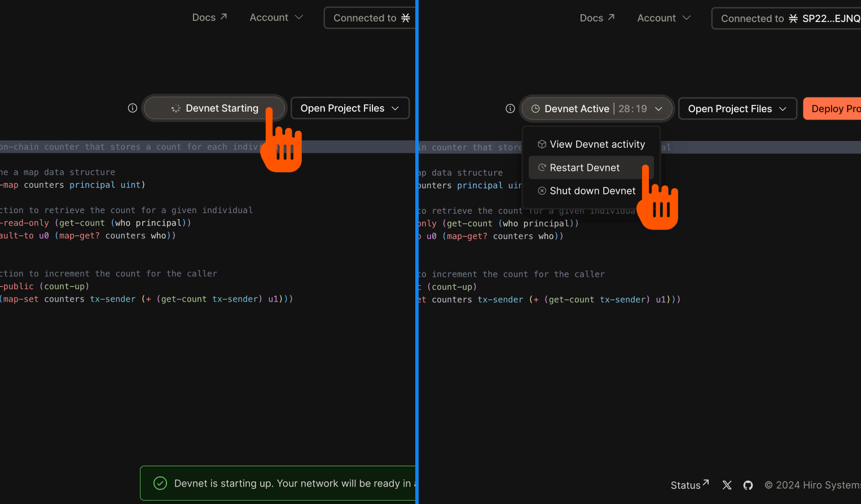
Task: Click 'counters principal uint)' line in left editor
Action: (85, 184)
